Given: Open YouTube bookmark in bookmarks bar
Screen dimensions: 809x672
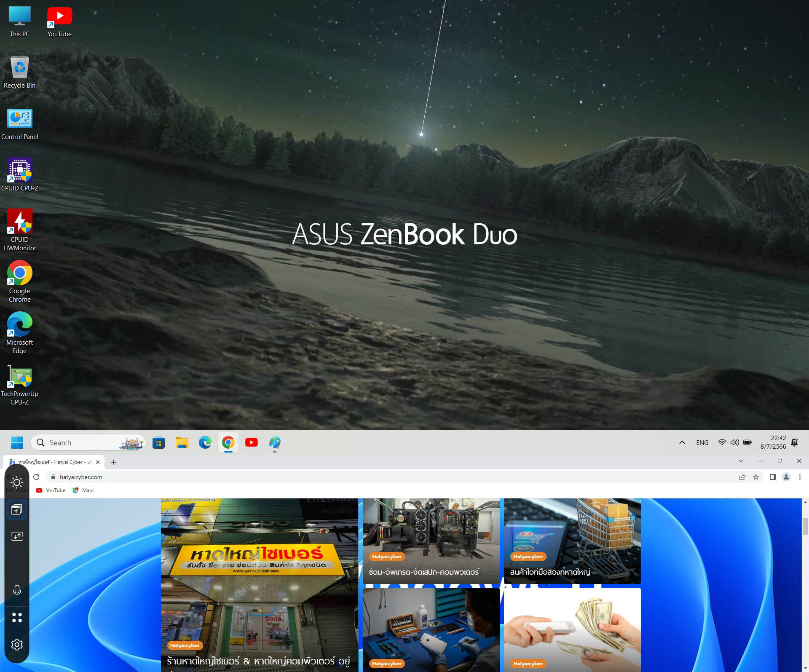Looking at the screenshot, I should (51, 490).
